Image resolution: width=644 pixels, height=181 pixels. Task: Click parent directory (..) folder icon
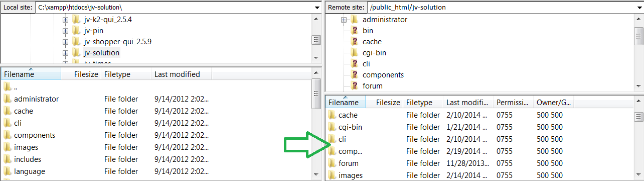tap(7, 87)
